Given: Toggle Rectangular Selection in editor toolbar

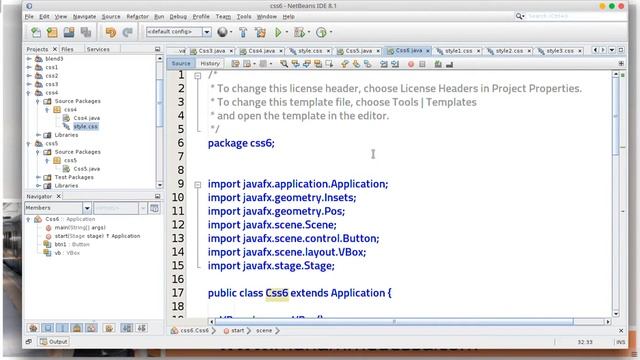Looking at the screenshot, I should 329,64.
